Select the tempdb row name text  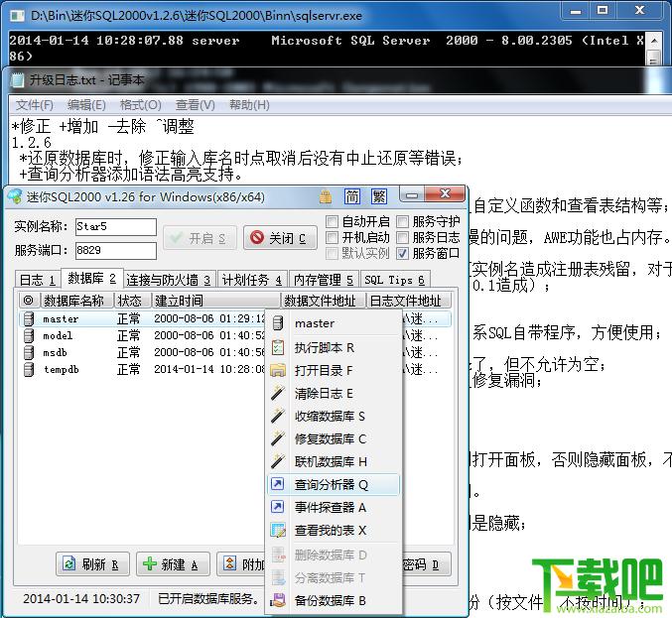pos(62,369)
